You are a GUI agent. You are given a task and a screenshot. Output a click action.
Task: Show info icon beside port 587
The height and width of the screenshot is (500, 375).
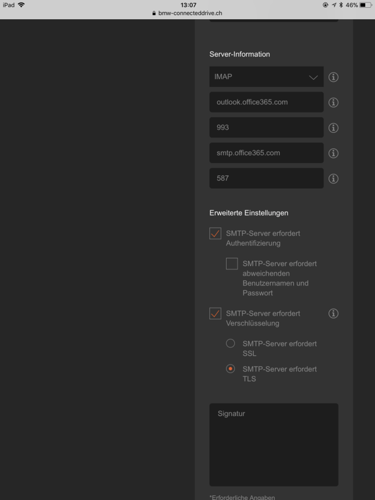coord(333,178)
